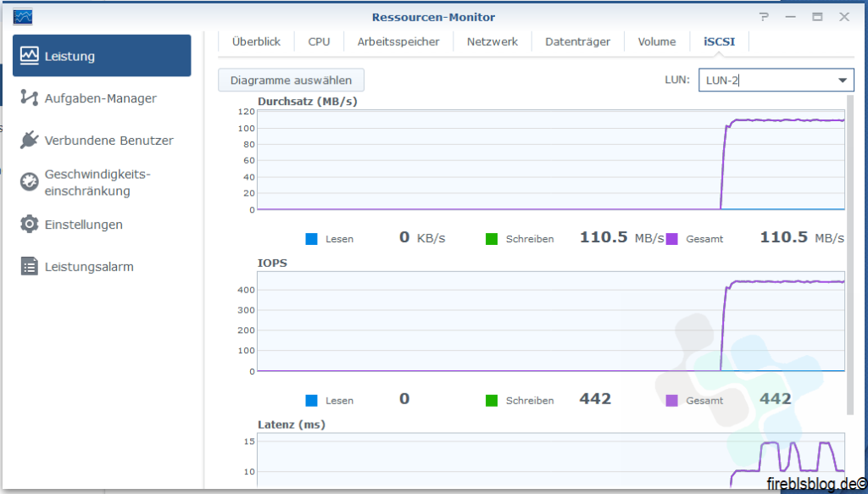868x494 pixels.
Task: Click the Latenz (ms) chart title
Action: tap(292, 425)
